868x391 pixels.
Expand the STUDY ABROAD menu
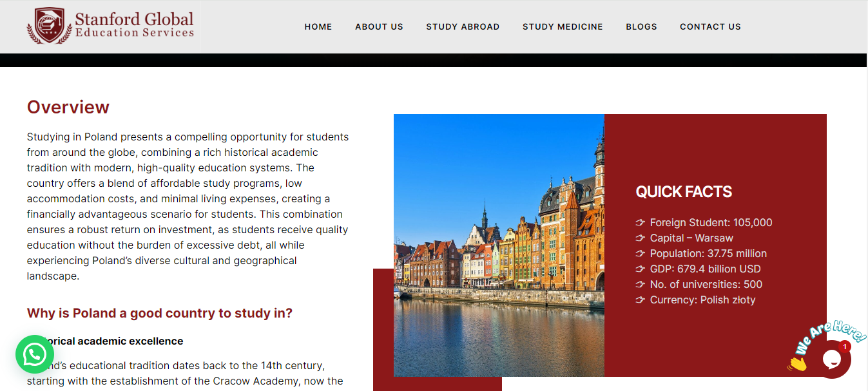click(463, 26)
